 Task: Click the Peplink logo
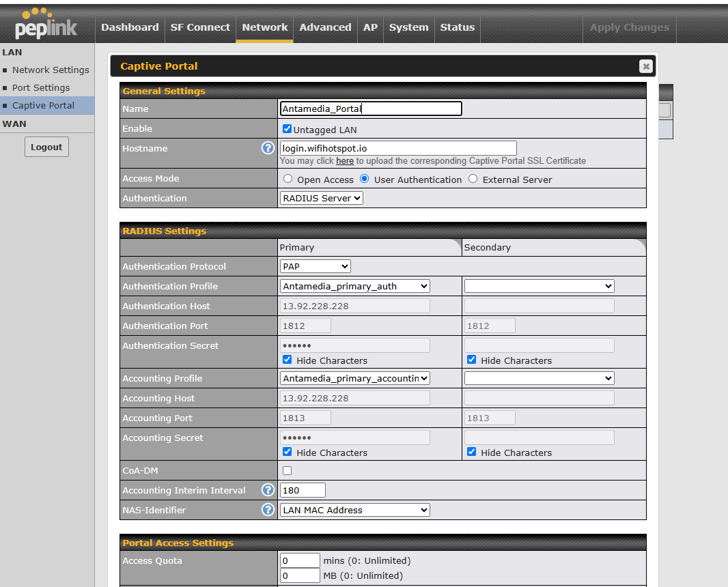46,24
